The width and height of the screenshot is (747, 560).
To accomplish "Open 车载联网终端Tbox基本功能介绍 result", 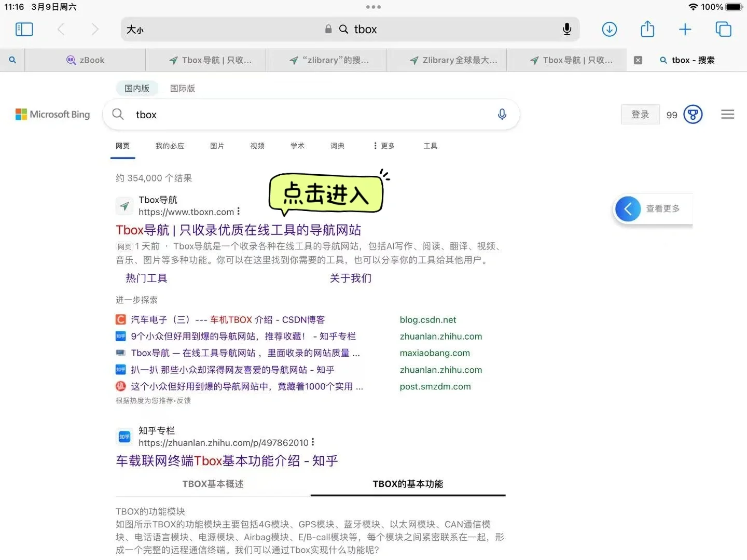I will pyautogui.click(x=227, y=460).
